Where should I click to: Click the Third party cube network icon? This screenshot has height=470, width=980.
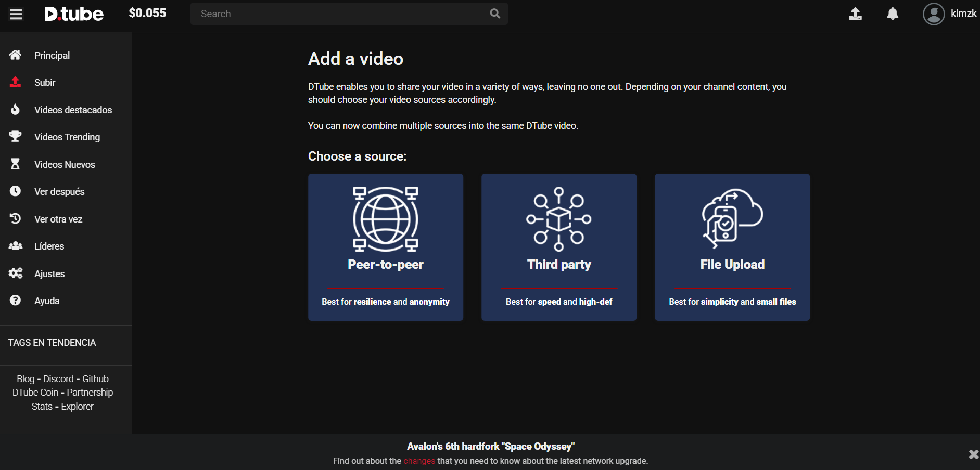[559, 219]
